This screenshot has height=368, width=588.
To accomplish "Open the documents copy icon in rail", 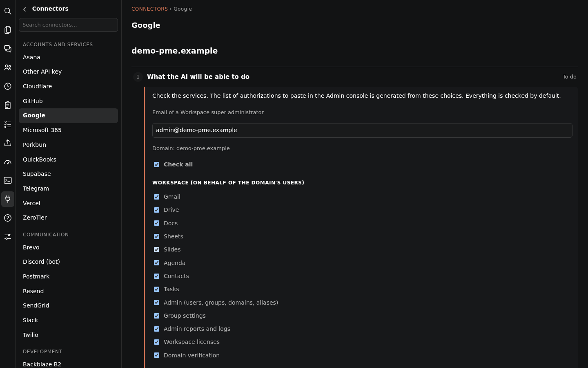I will (8, 30).
